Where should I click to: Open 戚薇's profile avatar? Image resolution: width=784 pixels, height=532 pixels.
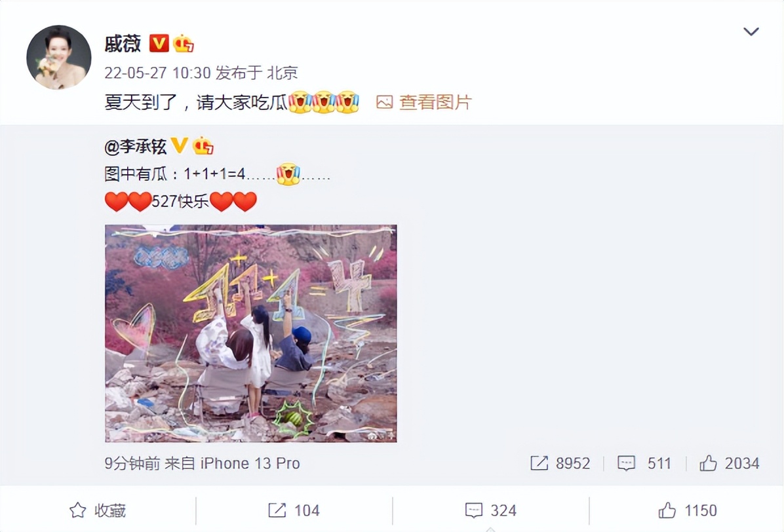59,57
